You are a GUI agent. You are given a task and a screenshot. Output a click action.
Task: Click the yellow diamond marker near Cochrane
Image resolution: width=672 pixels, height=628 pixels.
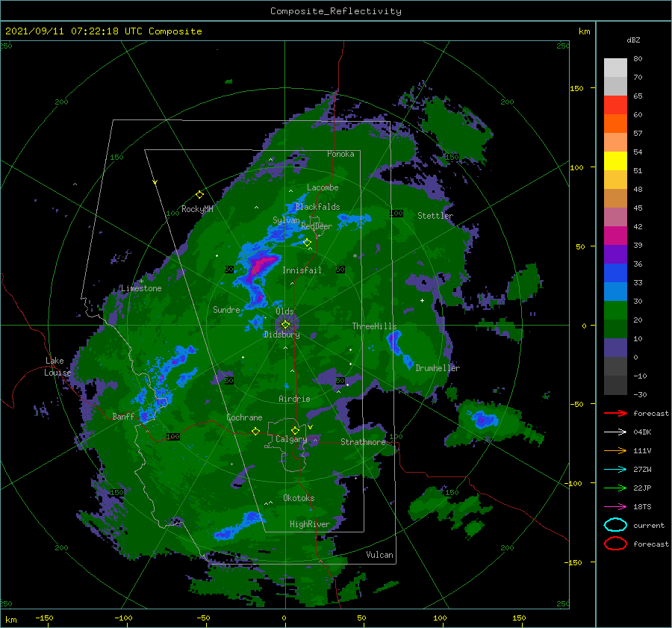[x=256, y=432]
